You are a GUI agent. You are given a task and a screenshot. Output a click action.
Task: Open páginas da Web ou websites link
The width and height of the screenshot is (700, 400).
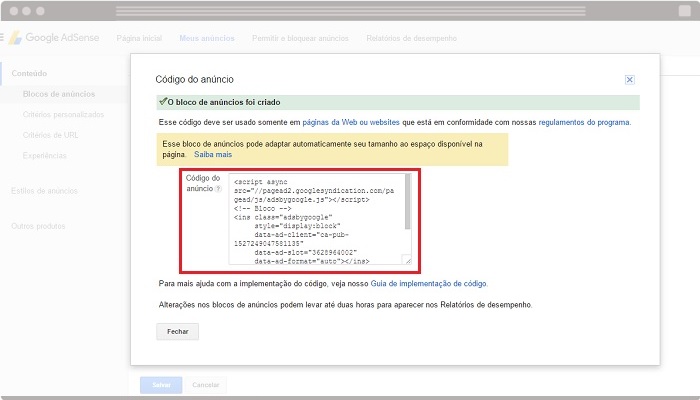[x=351, y=122]
